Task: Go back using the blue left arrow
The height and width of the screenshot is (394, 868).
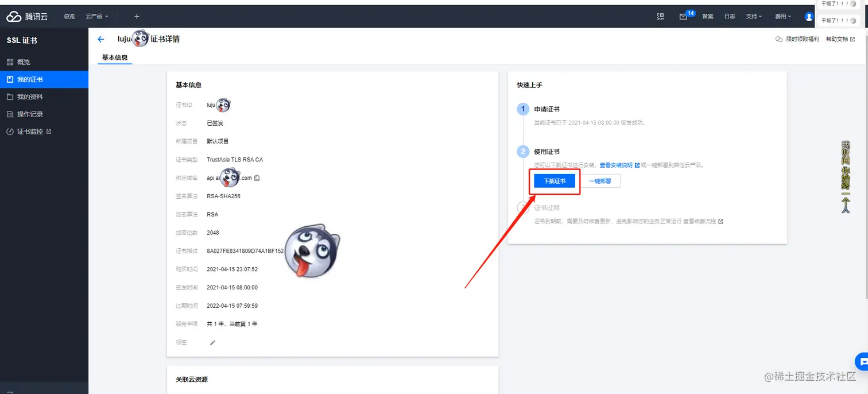Action: (101, 39)
